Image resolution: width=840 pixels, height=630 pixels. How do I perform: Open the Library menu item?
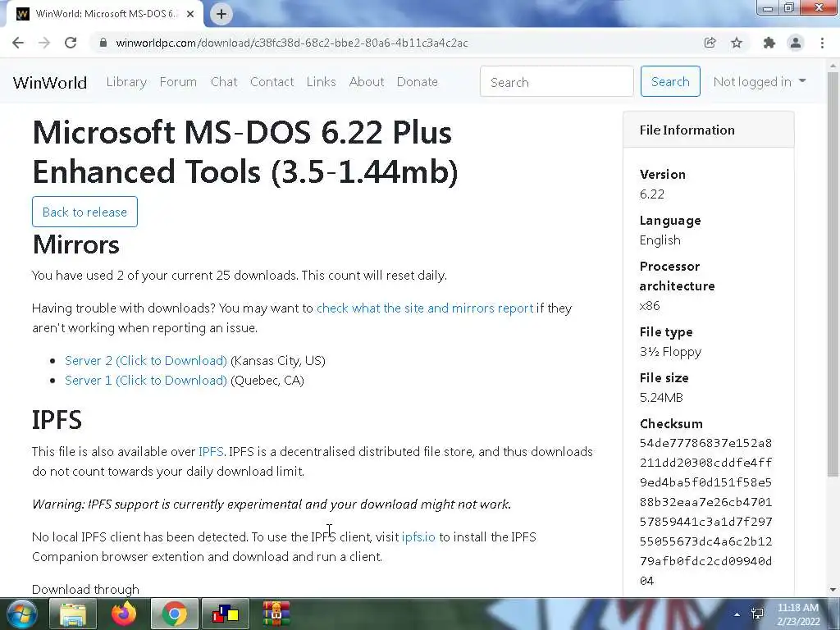click(x=126, y=82)
